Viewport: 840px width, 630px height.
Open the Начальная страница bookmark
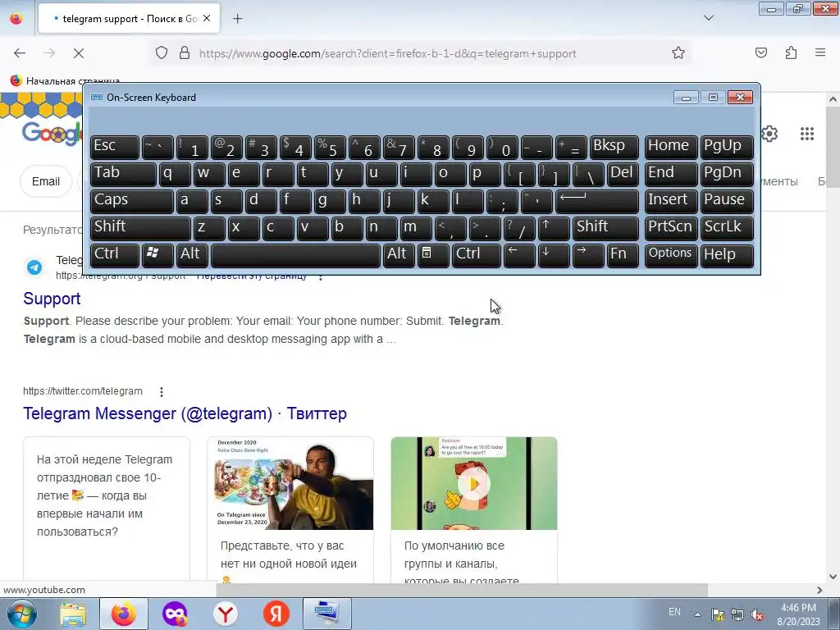(x=65, y=81)
